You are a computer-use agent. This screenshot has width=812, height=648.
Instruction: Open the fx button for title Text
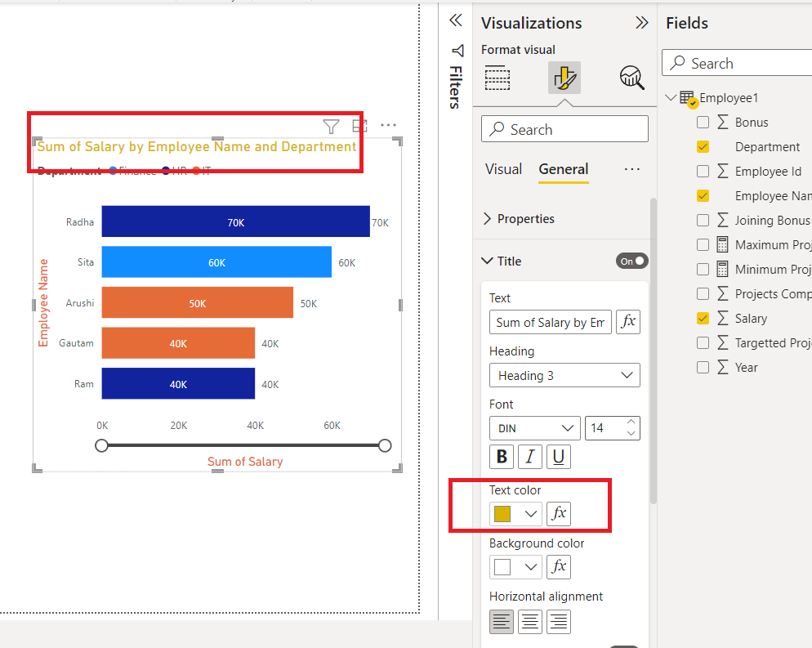point(628,322)
